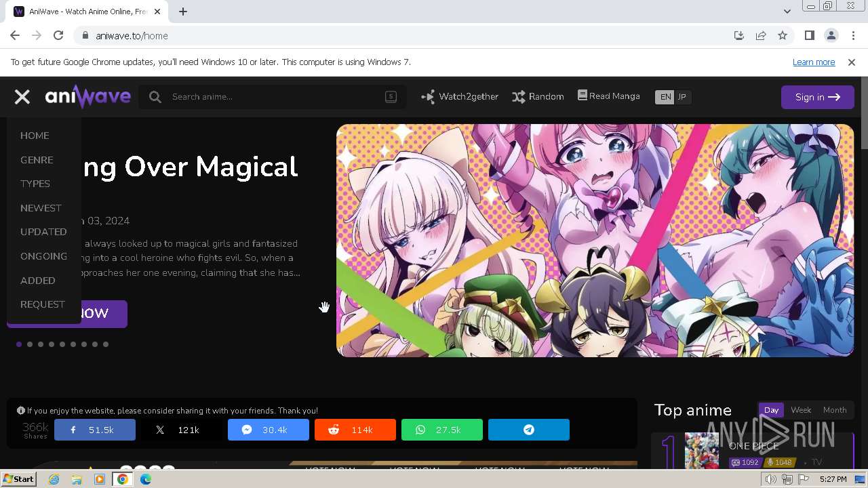The image size is (868, 488).
Task: Select TYPES in side menu
Action: tap(35, 184)
